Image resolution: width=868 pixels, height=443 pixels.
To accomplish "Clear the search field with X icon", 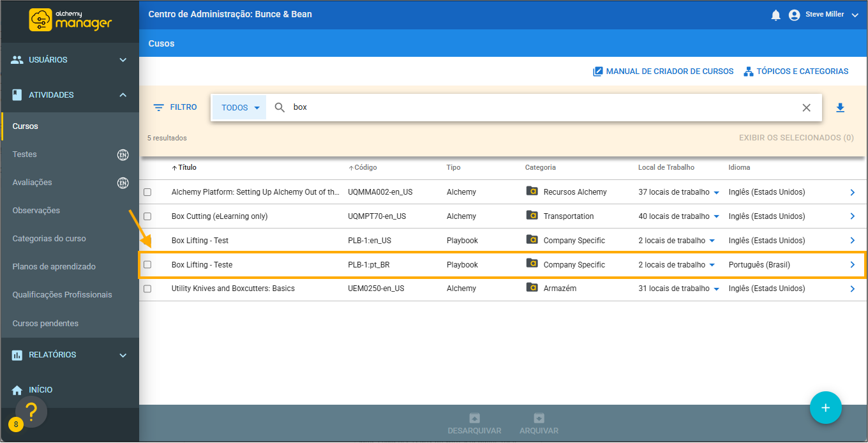I will [x=806, y=108].
